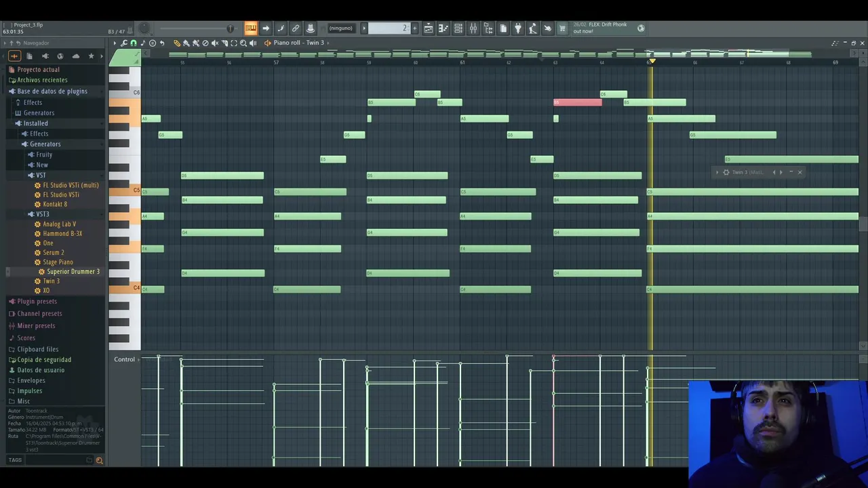Add new pattern with plus button
This screenshot has width=868, height=488.
click(x=414, y=28)
